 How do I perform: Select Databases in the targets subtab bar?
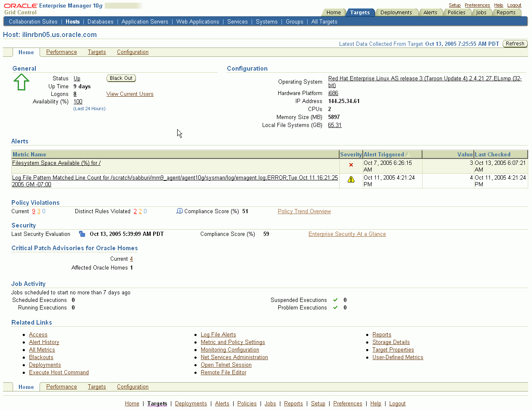100,21
